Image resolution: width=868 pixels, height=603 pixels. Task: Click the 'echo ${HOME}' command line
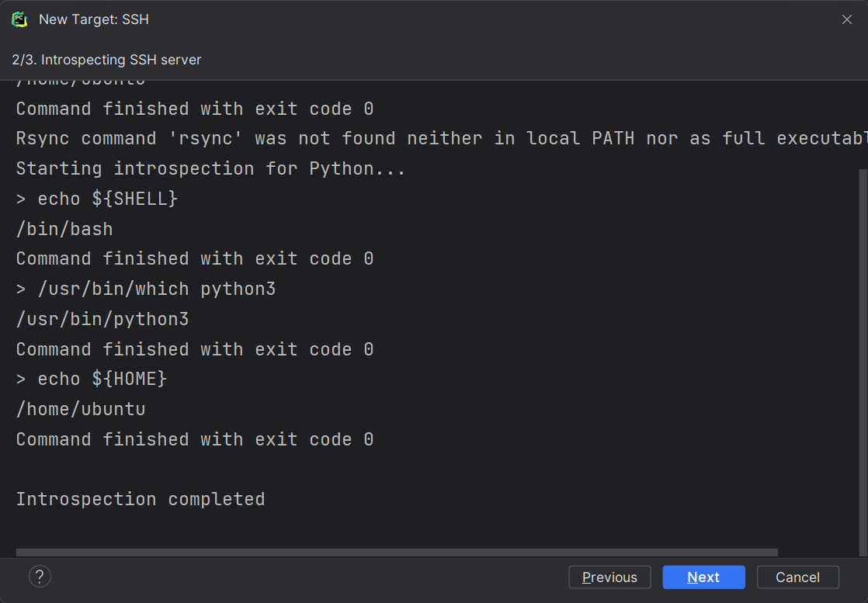(92, 379)
